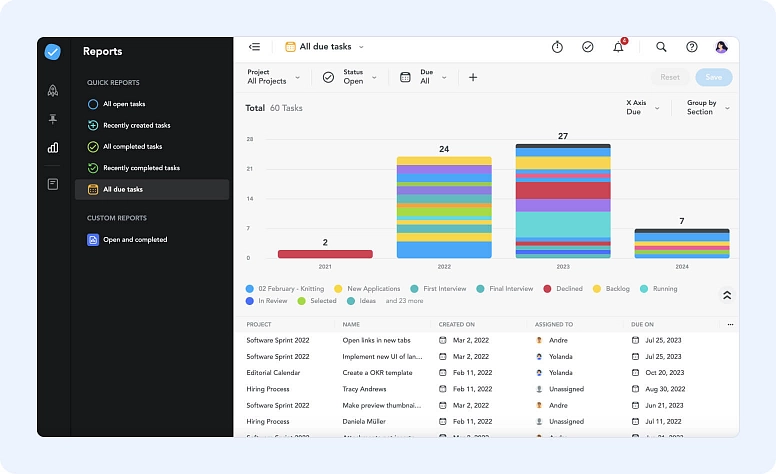The height and width of the screenshot is (474, 776).
Task: Open the rocket icon in left sidebar
Action: pos(53,90)
